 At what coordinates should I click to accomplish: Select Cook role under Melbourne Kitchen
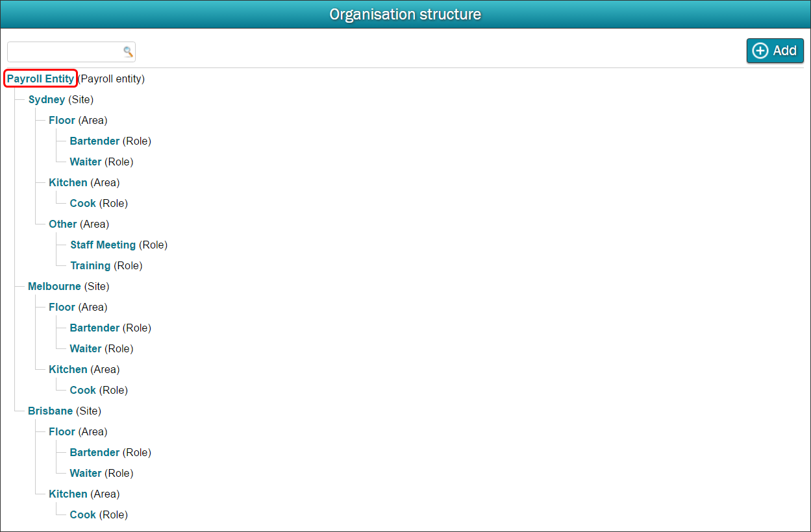click(83, 390)
